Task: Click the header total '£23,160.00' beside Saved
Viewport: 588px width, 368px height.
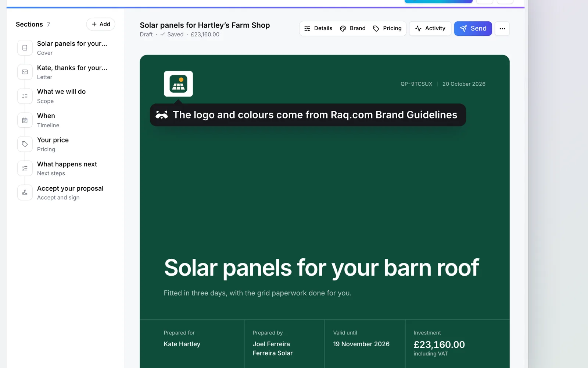Action: pyautogui.click(x=205, y=34)
